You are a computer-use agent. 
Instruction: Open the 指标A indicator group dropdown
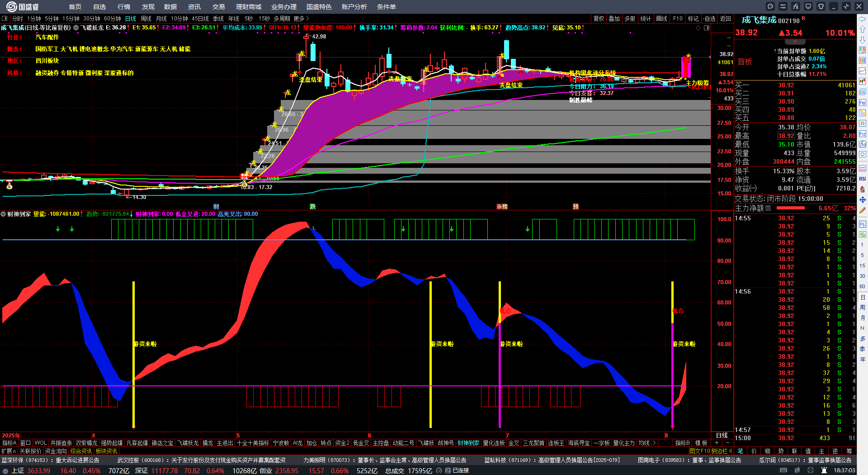tap(9, 443)
